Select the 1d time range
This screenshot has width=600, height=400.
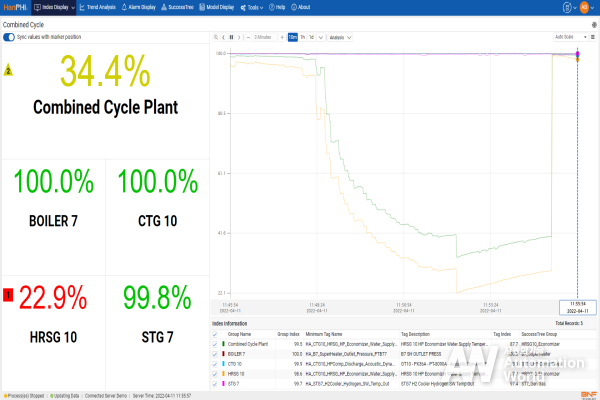pyautogui.click(x=311, y=37)
